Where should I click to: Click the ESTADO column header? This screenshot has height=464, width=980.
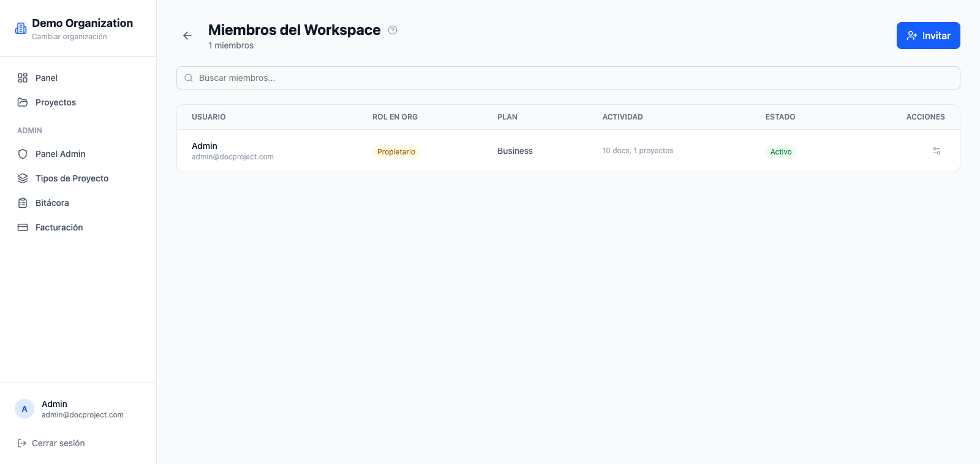pos(780,117)
